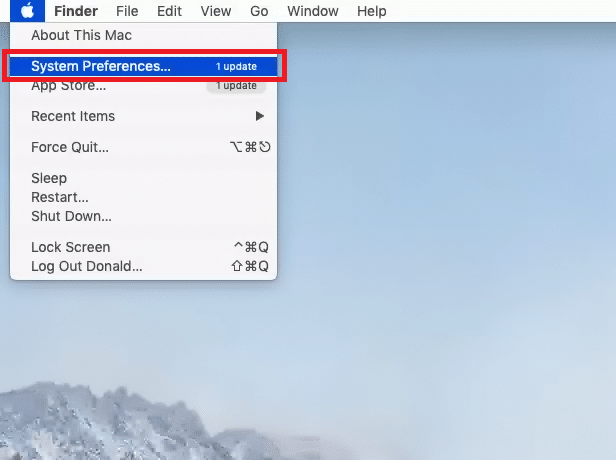Select Lock Screen menu item
The width and height of the screenshot is (616, 460).
pos(143,247)
